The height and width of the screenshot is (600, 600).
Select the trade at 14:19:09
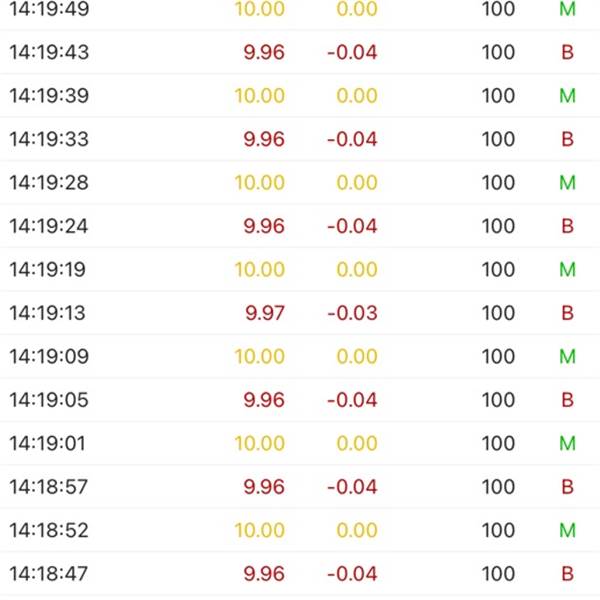300,356
